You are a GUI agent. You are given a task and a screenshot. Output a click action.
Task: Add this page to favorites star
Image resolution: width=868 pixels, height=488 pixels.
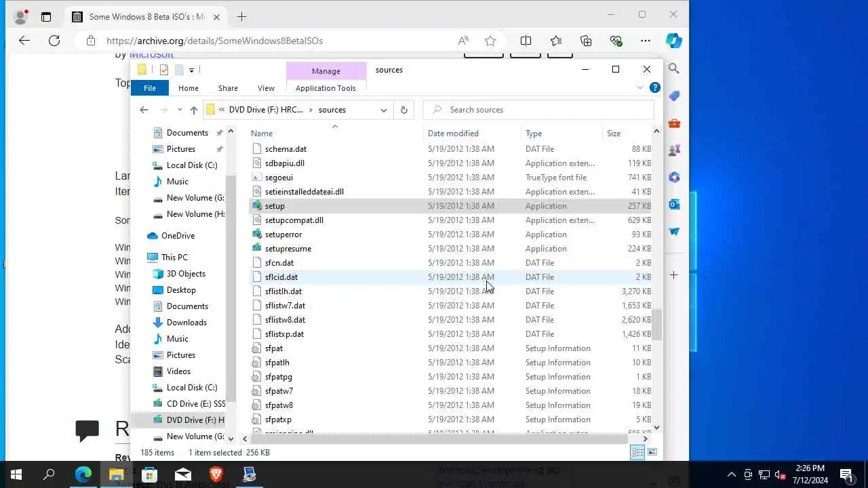(x=490, y=41)
